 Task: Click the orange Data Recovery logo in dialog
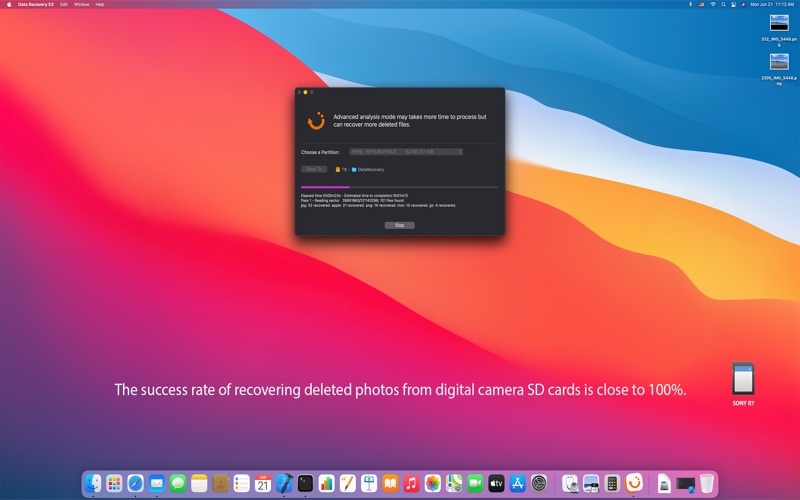(x=316, y=120)
